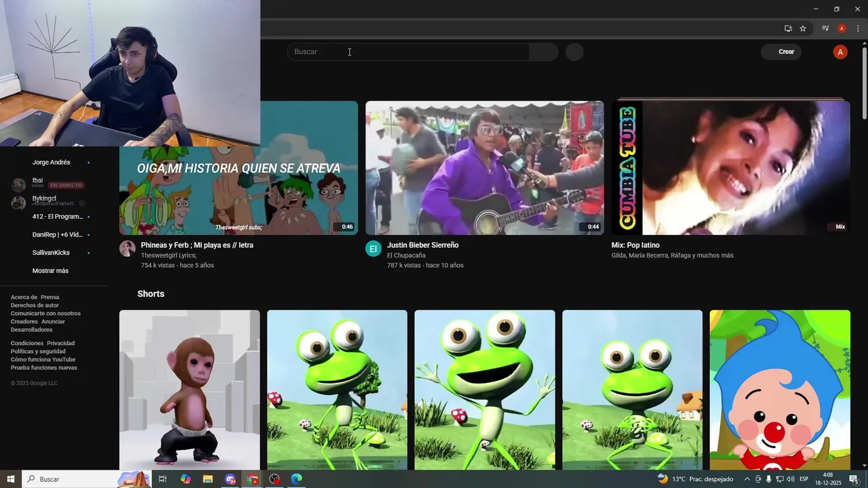Open Chrome three-dot menu
868x488 pixels.
pos(858,28)
